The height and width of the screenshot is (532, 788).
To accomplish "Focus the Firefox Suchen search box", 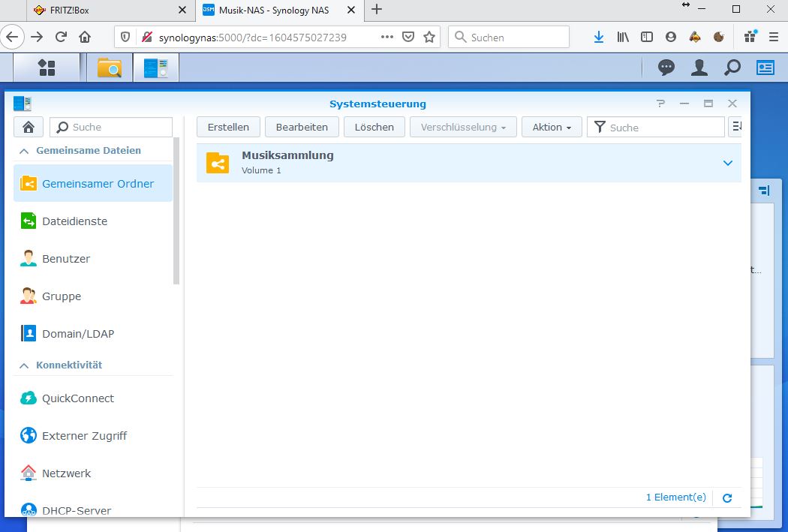I will (509, 37).
